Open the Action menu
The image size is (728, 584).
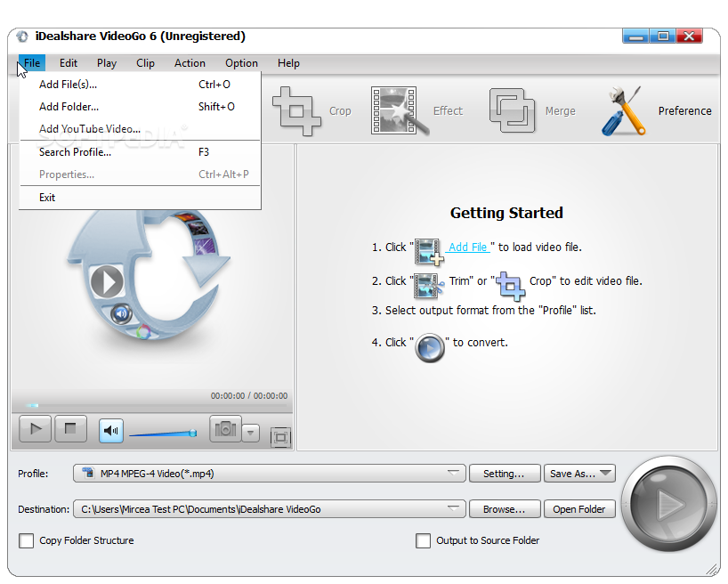tap(190, 63)
